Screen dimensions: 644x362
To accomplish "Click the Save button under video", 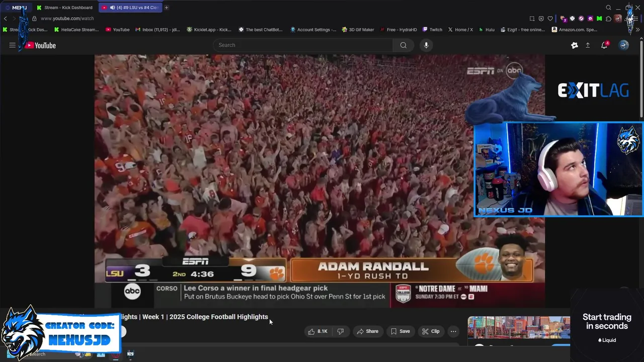I will (400, 331).
